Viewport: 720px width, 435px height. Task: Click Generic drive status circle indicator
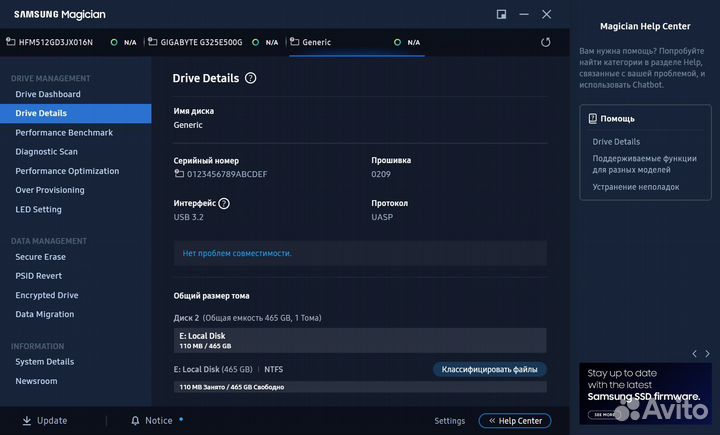pyautogui.click(x=397, y=42)
